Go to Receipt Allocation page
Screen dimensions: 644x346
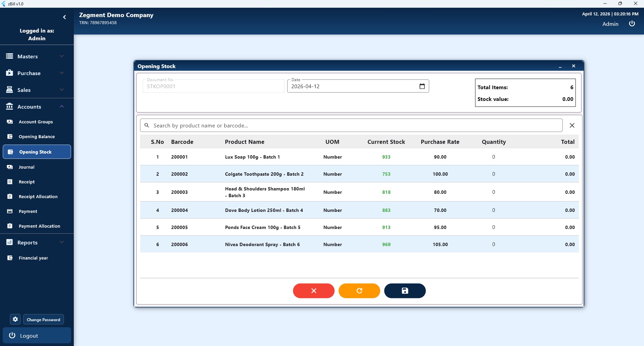point(38,196)
